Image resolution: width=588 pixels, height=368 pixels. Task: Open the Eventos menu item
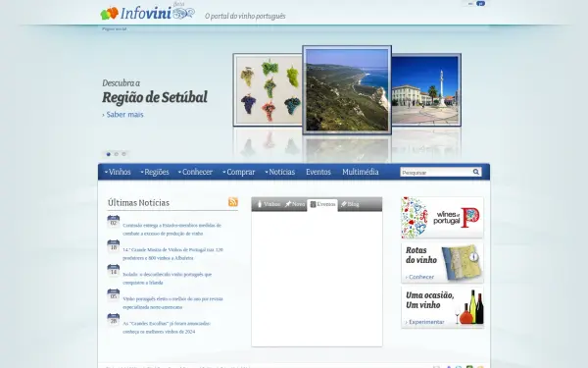click(318, 172)
